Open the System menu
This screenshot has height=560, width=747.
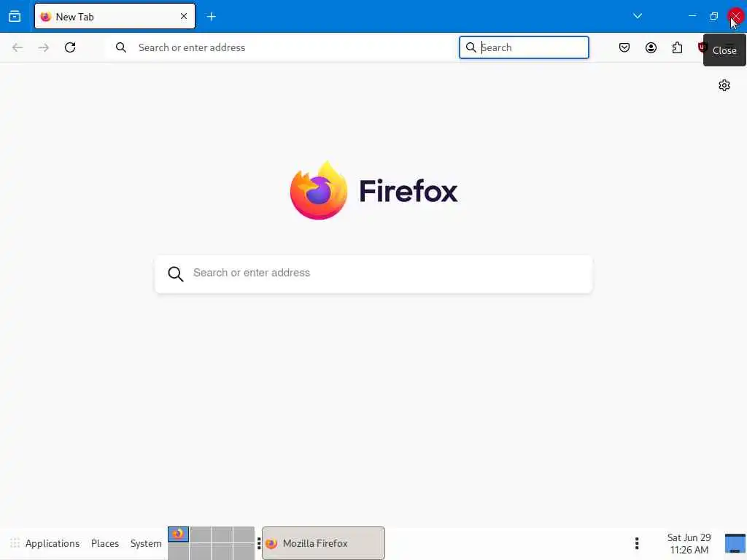click(x=146, y=543)
